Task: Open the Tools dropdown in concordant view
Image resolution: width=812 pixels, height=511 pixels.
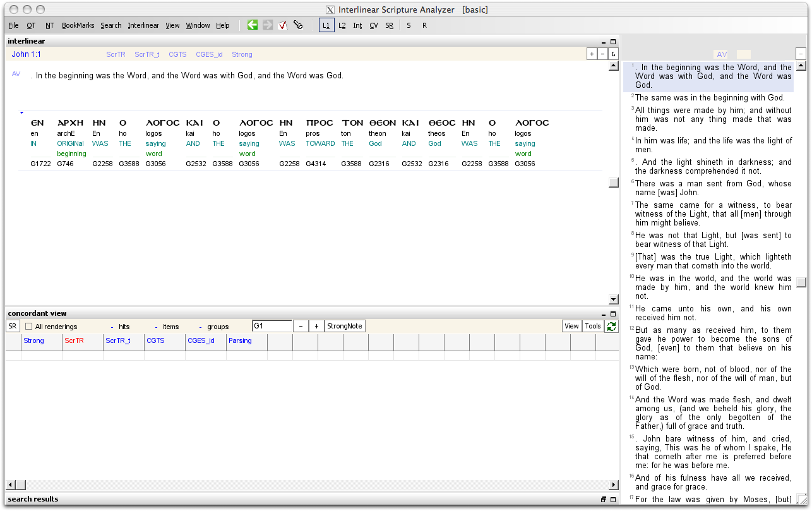Action: (593, 327)
